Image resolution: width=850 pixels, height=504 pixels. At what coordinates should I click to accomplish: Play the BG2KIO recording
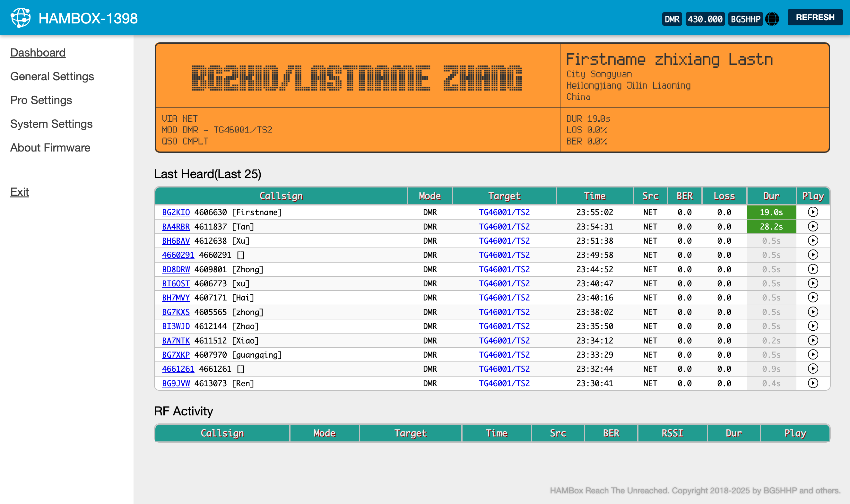coord(813,212)
